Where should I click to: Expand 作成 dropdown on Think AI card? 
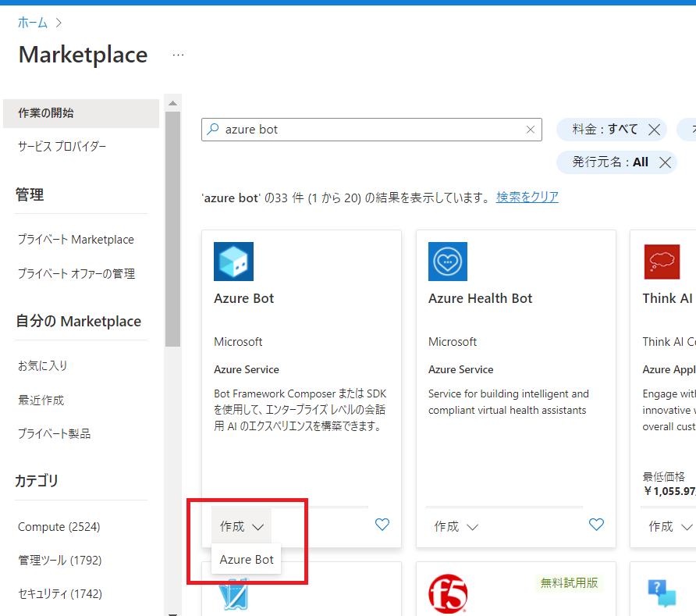[670, 526]
